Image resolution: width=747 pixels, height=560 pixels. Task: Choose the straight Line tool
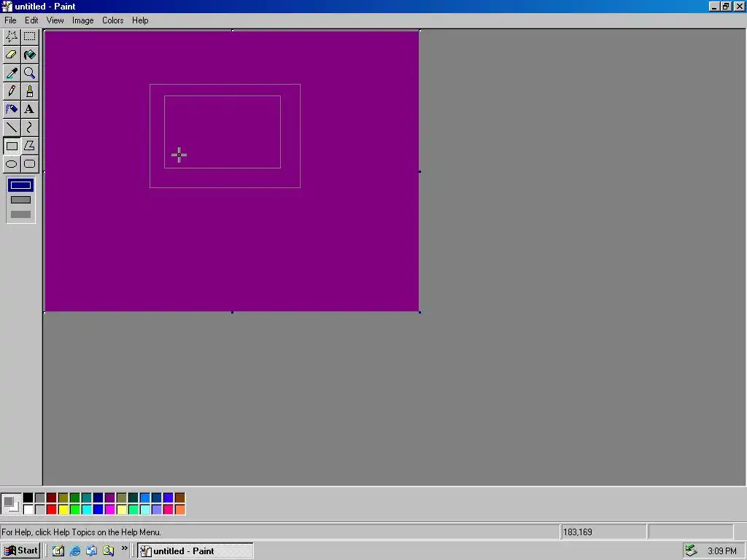pos(12,127)
